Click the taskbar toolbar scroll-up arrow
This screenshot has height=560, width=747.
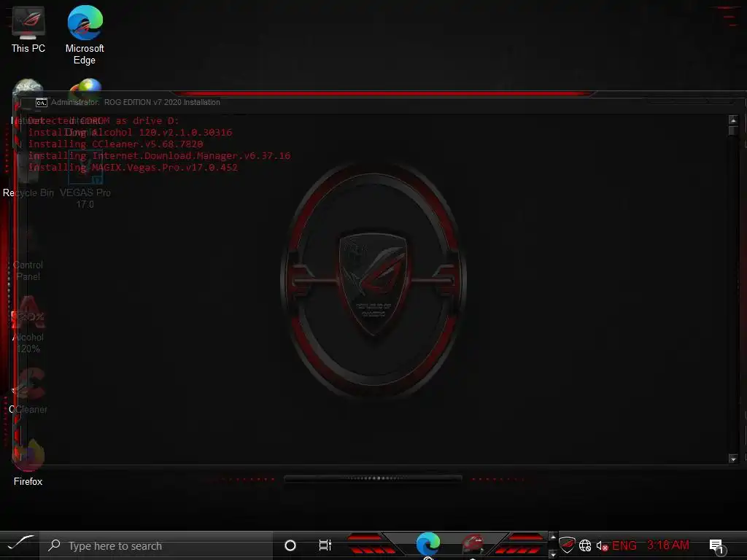pyautogui.click(x=553, y=537)
